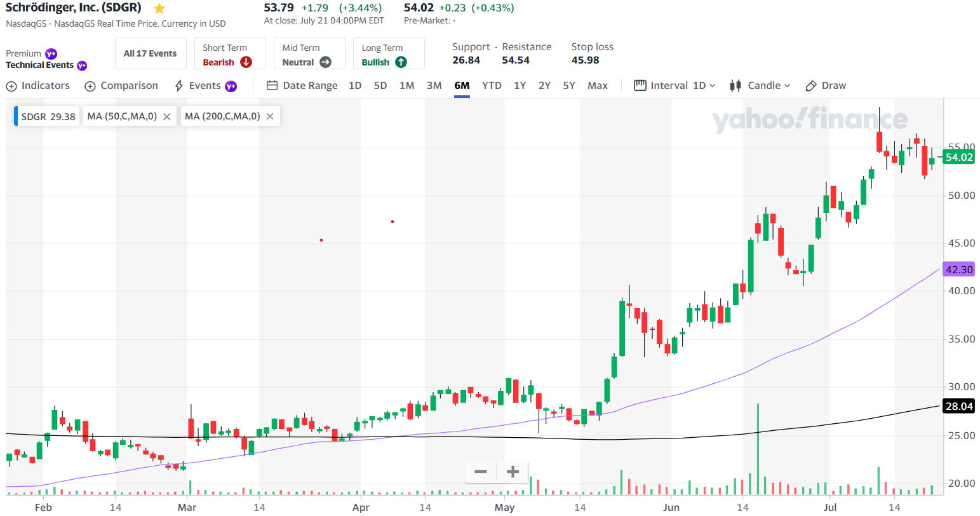Open the Long Term outlook label
This screenshot has width=980, height=516.
click(x=382, y=48)
